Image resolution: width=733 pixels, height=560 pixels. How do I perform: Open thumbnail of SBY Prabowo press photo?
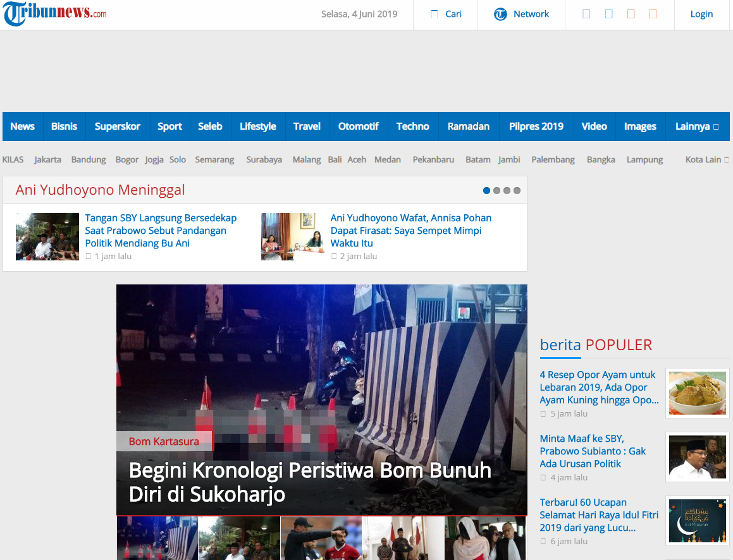click(x=47, y=237)
